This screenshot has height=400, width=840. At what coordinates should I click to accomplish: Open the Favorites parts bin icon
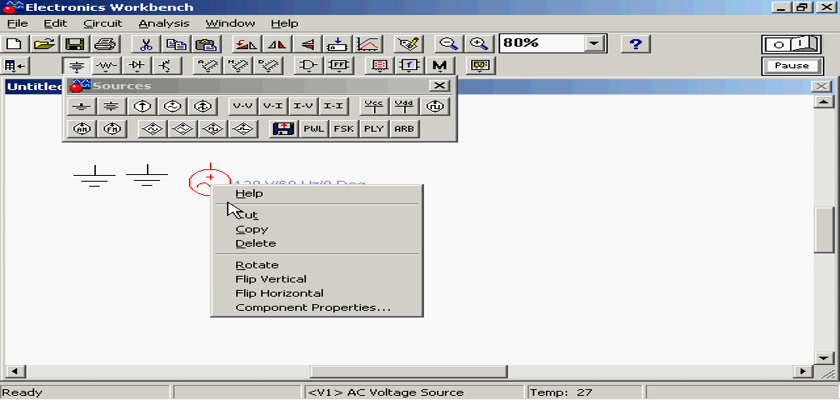pyautogui.click(x=14, y=66)
